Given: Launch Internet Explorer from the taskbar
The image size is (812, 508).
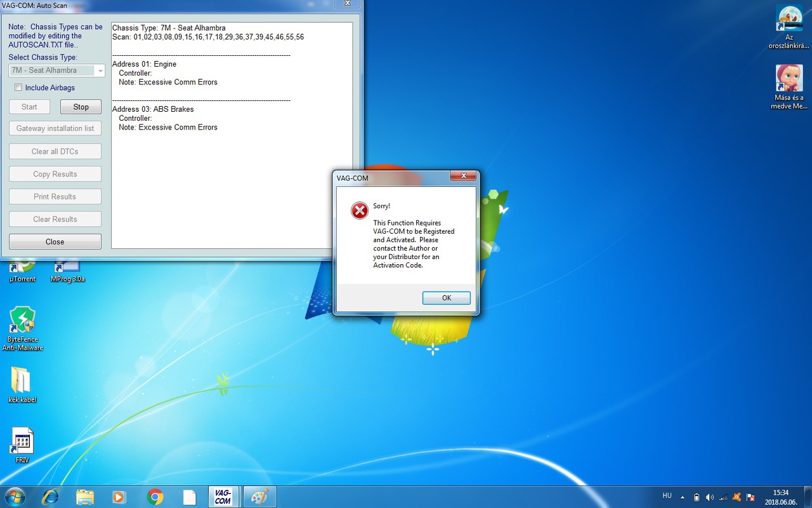Looking at the screenshot, I should 49,497.
